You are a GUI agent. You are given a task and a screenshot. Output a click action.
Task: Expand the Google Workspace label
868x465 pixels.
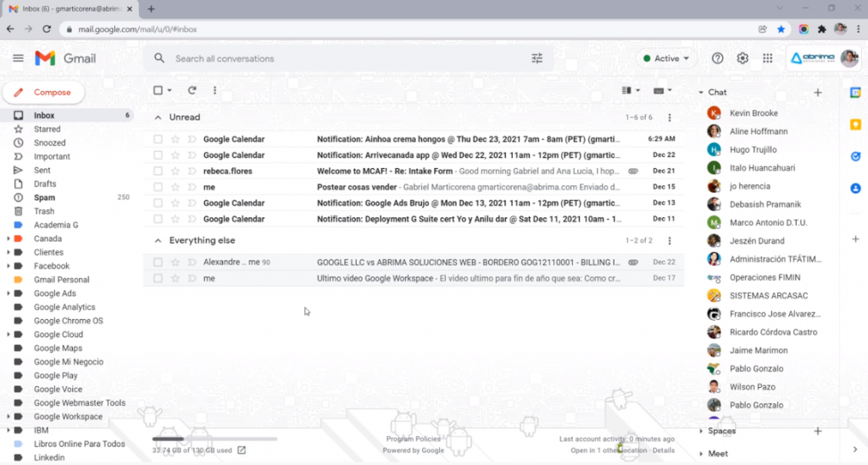point(8,417)
